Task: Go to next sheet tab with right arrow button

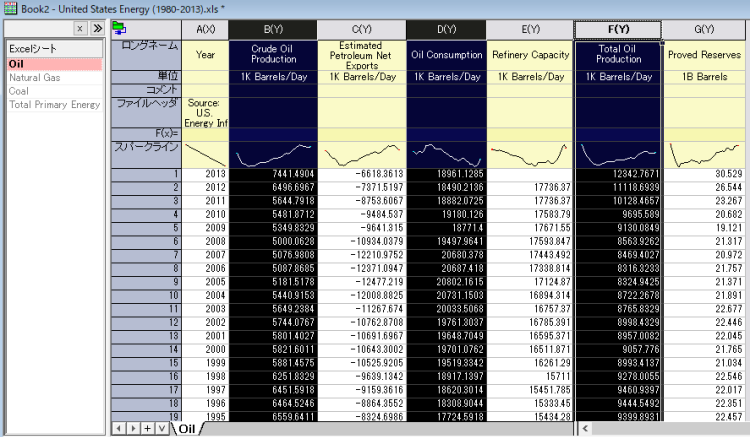Action: (133, 428)
